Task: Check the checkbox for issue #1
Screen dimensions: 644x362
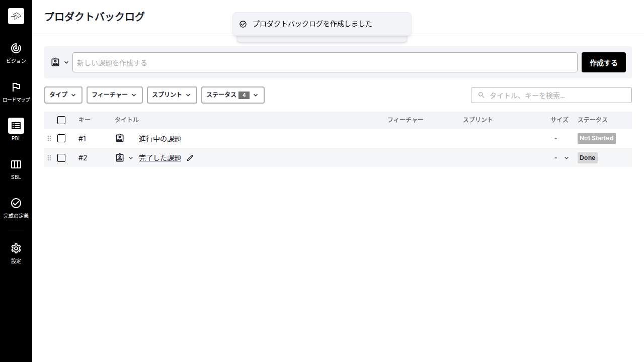Action: tap(61, 138)
